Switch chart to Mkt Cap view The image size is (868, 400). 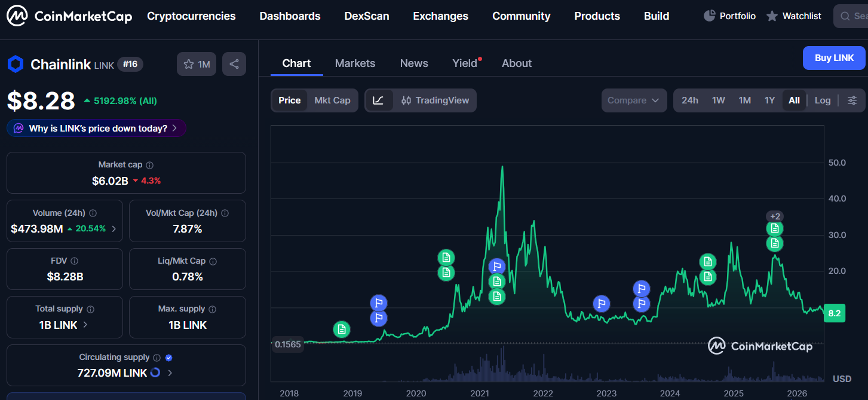[x=332, y=100]
